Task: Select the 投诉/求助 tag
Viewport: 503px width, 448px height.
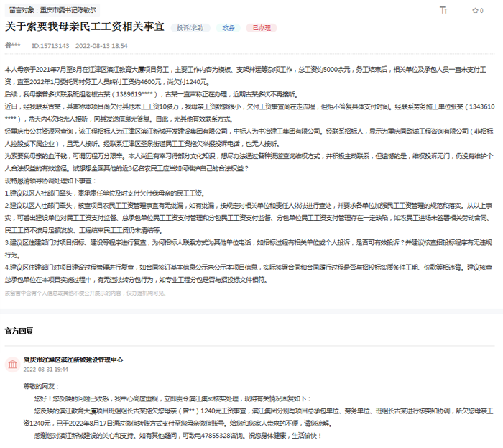Action: coord(190,27)
